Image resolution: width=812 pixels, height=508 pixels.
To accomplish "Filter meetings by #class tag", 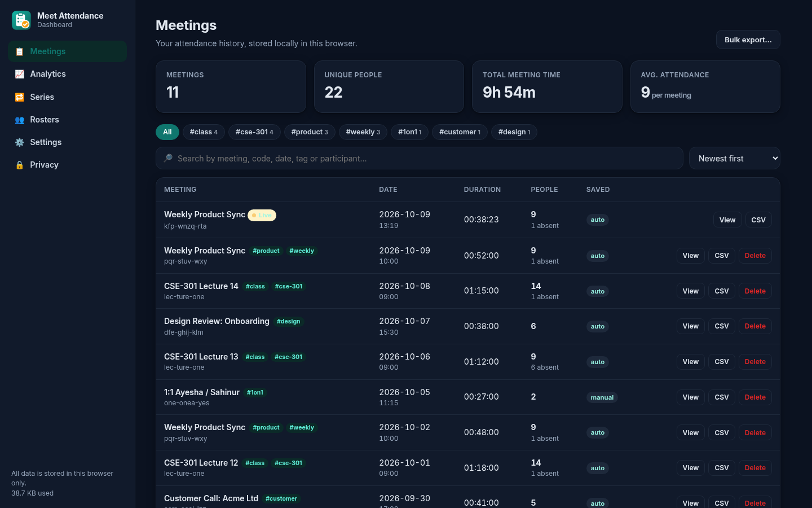I will point(204,132).
